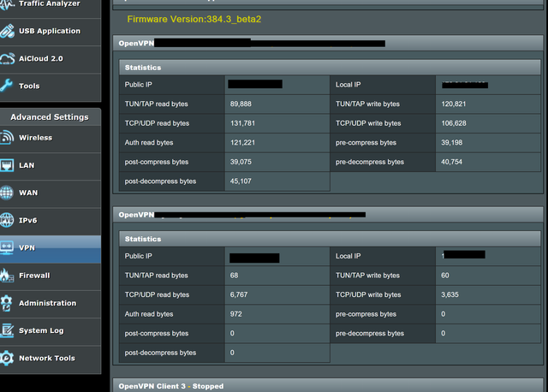Screen dimensions: 548x392
Task: Click the pre-compress bytes value 39,198
Action: point(451,143)
